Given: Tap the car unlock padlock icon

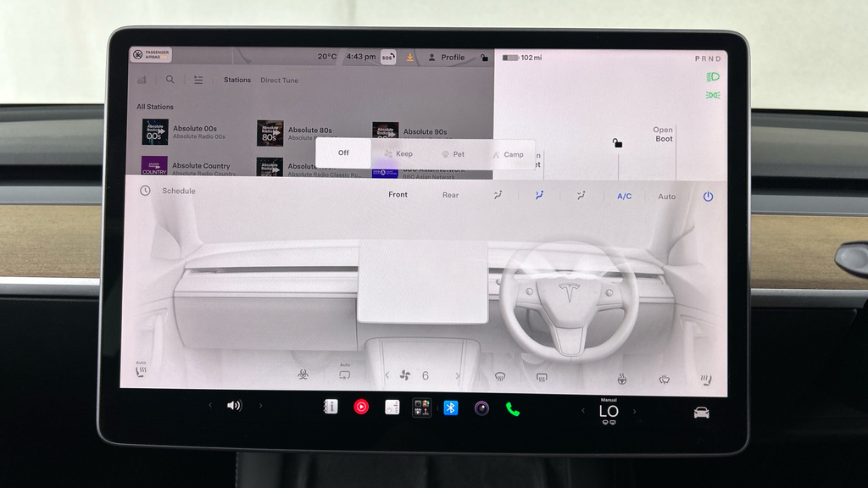Looking at the screenshot, I should point(617,143).
